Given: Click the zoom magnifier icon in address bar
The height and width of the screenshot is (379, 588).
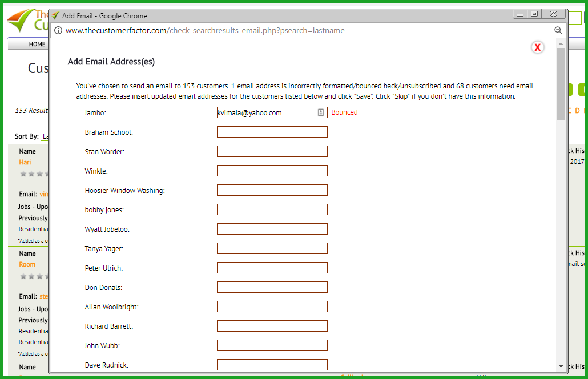Looking at the screenshot, I should point(558,30).
